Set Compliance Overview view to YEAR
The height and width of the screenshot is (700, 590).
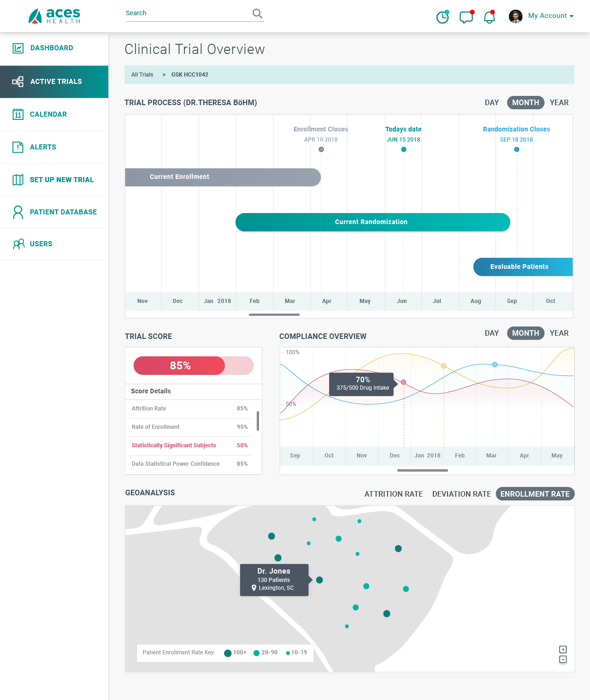(559, 333)
